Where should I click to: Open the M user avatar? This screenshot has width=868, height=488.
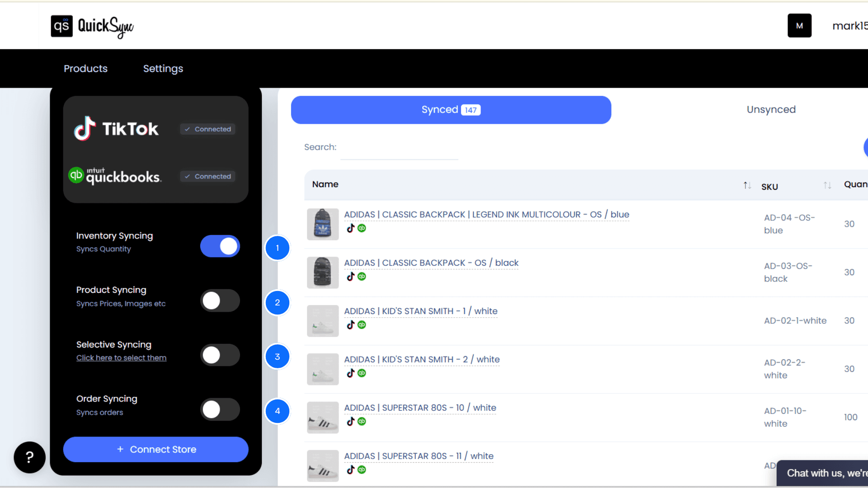(x=799, y=26)
